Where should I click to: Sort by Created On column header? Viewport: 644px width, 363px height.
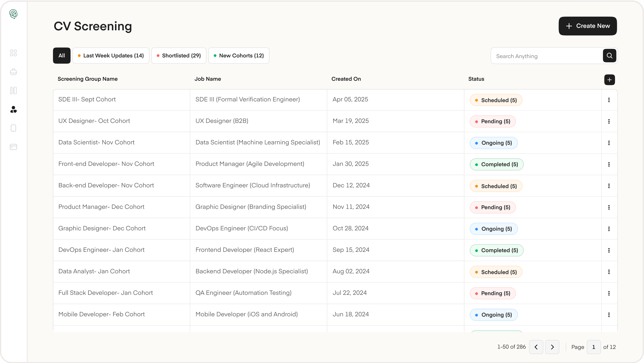click(x=346, y=79)
